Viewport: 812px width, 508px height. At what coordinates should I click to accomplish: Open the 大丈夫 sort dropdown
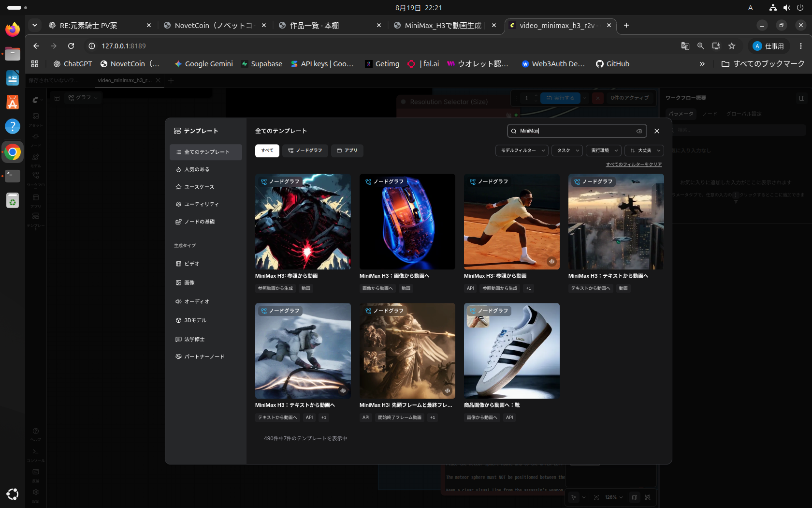tap(644, 150)
